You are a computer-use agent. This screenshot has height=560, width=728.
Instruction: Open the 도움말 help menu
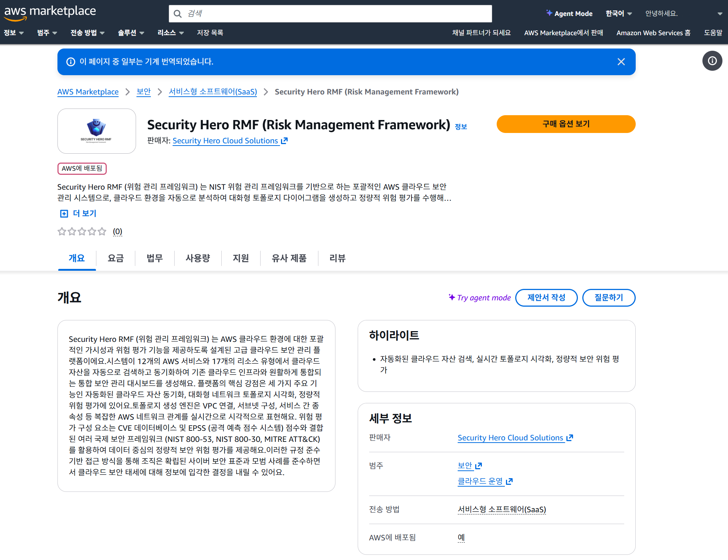click(713, 33)
